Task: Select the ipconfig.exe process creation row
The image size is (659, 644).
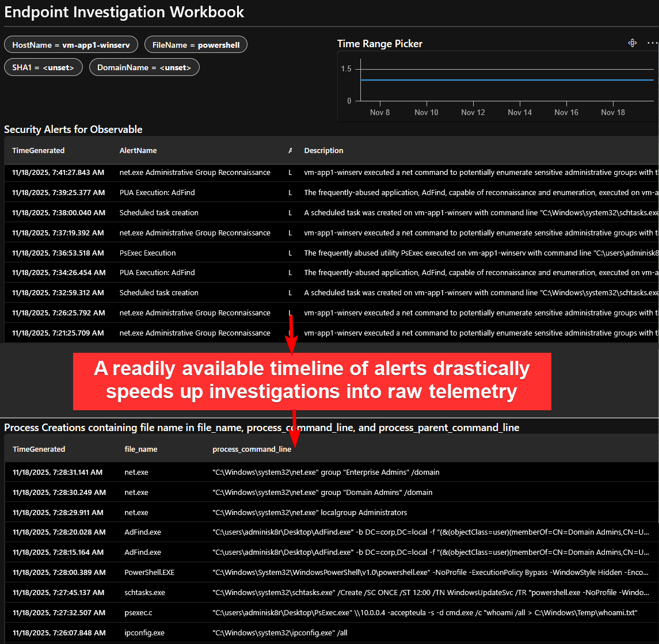Action: 144,633
